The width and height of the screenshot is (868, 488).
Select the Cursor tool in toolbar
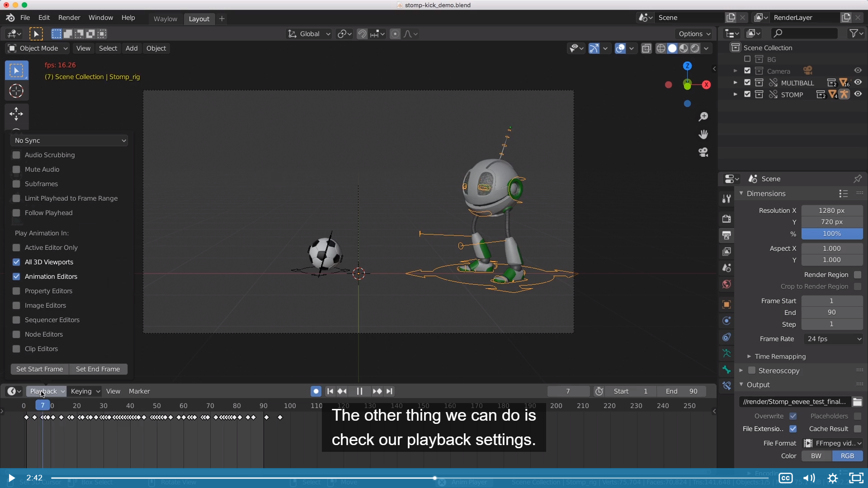[x=16, y=91]
